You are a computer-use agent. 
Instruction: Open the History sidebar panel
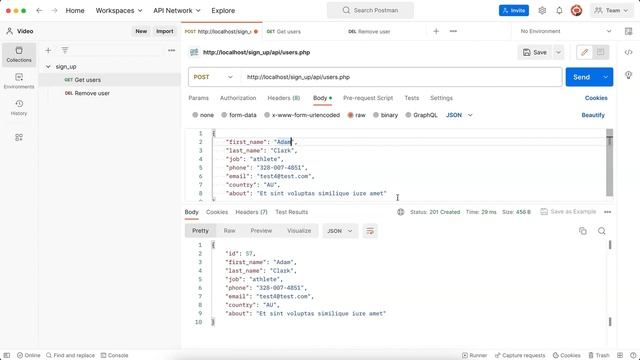tap(19, 108)
